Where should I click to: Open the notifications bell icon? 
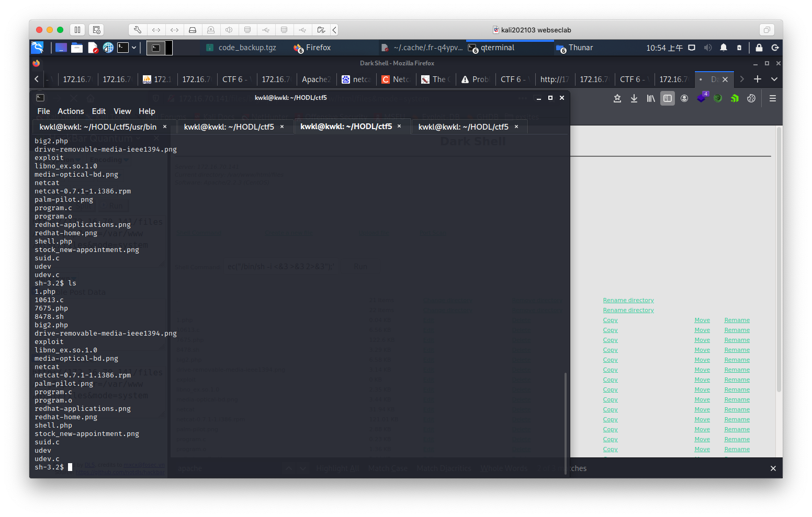(724, 48)
